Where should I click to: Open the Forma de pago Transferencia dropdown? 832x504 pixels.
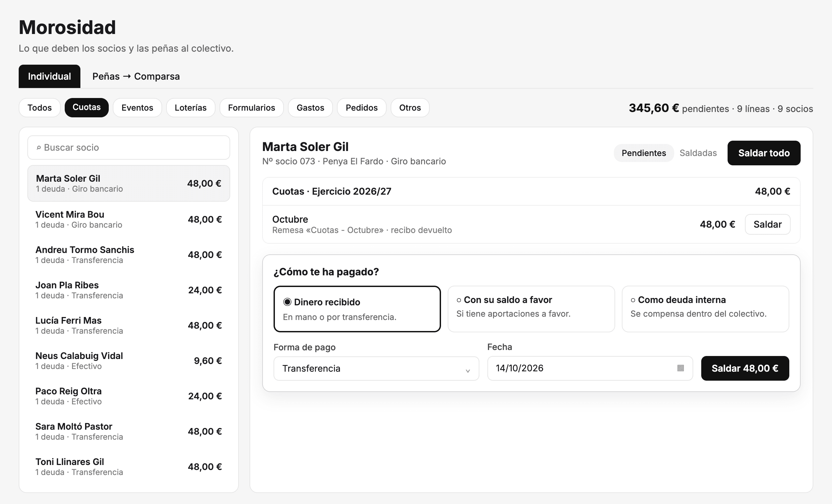pos(376,368)
